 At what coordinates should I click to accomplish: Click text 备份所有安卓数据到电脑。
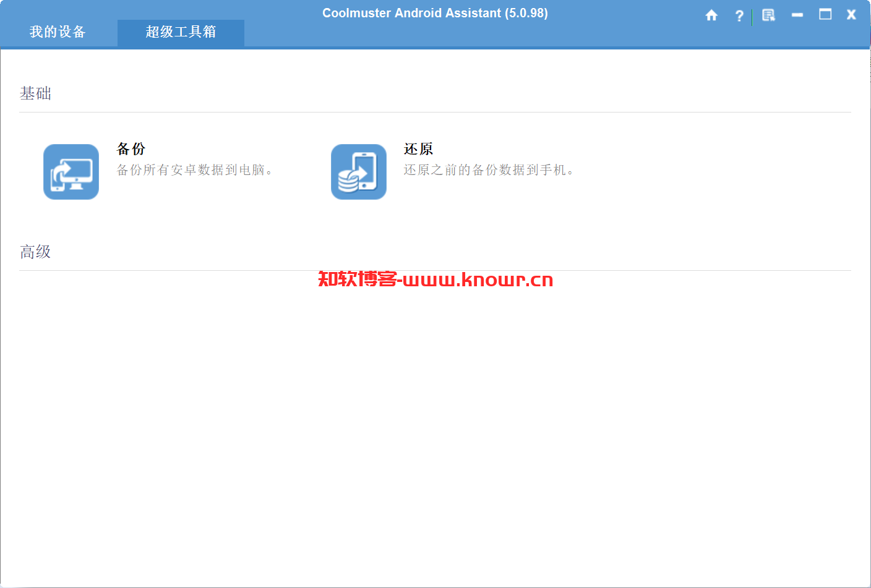tap(195, 170)
